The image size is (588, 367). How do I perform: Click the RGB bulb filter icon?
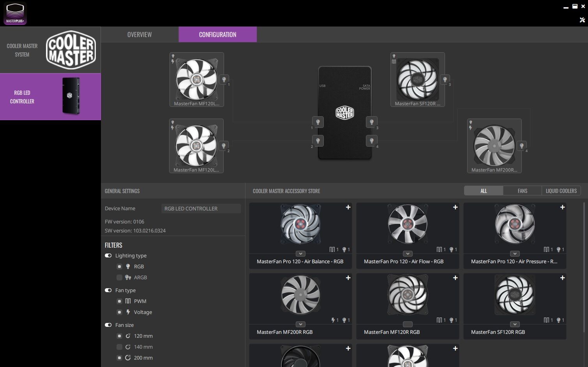[x=128, y=266]
